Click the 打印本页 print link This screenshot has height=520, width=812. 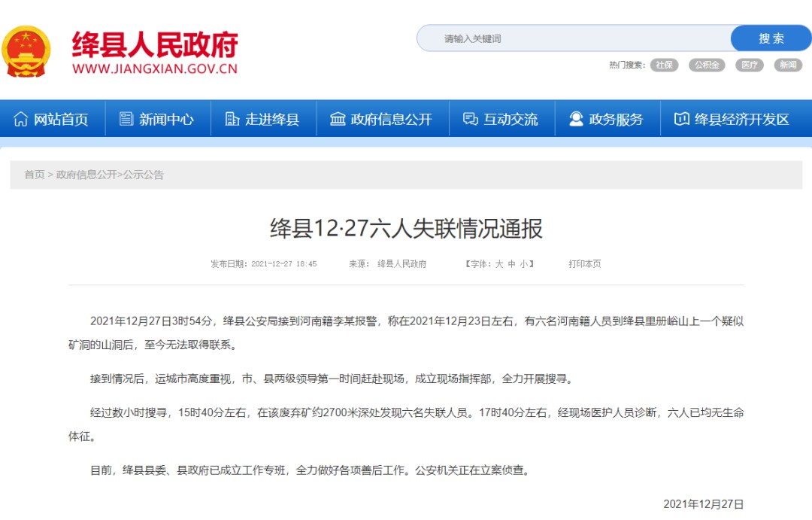pos(586,264)
